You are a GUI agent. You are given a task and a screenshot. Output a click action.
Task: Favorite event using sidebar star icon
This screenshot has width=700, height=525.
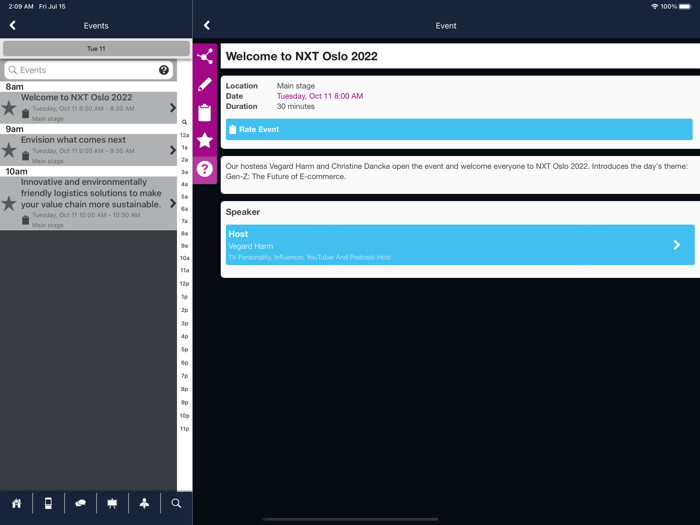click(x=205, y=141)
